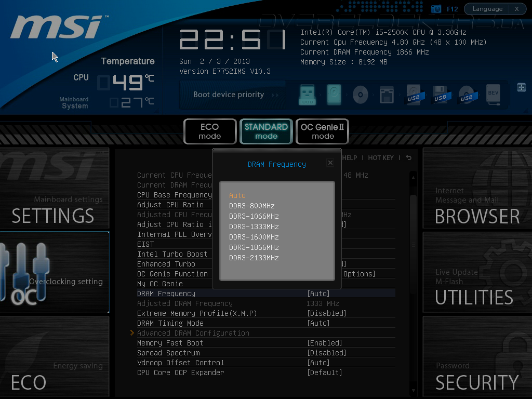Open Extreme Memory Profile [Disabled] value
The image size is (532, 399).
(x=326, y=313)
